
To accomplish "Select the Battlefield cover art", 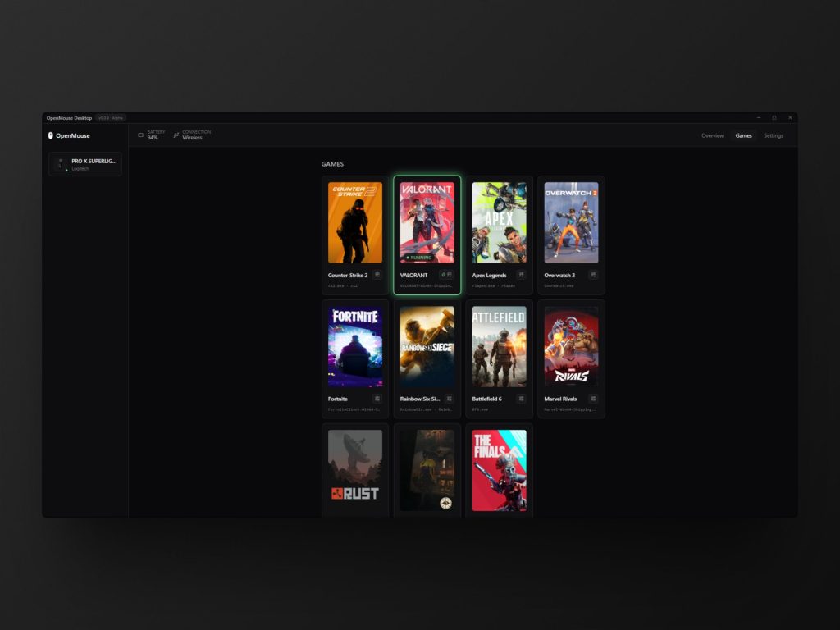I will tap(500, 347).
